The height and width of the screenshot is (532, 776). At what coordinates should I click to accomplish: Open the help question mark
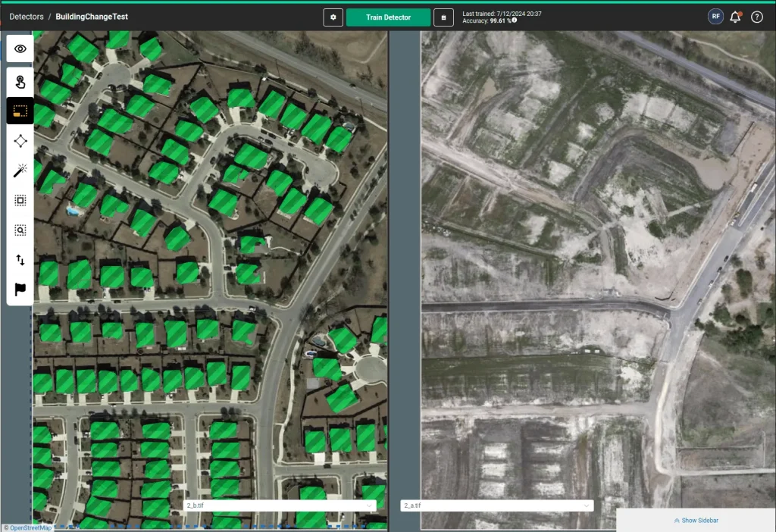[757, 17]
